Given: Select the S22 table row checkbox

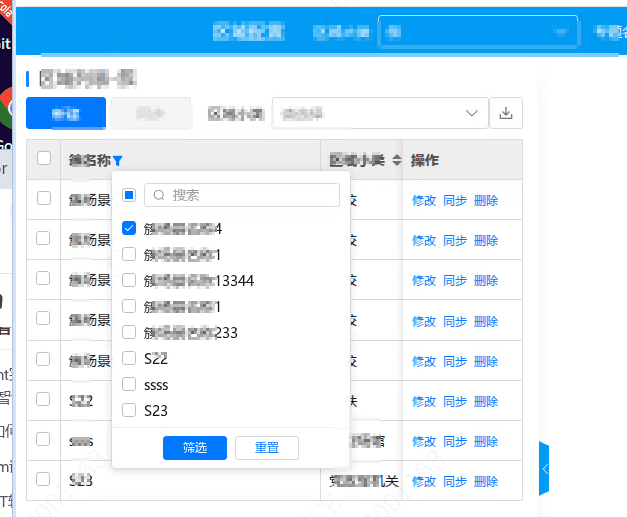Looking at the screenshot, I should (x=43, y=399).
